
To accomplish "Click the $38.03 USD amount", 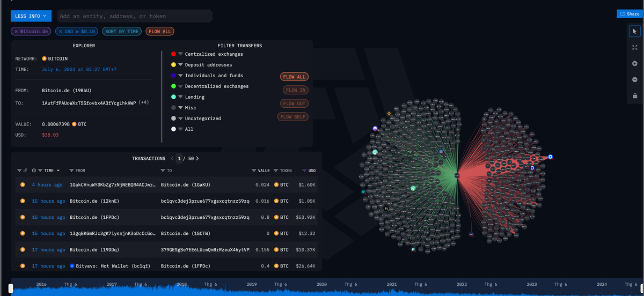I will (x=50, y=135).
